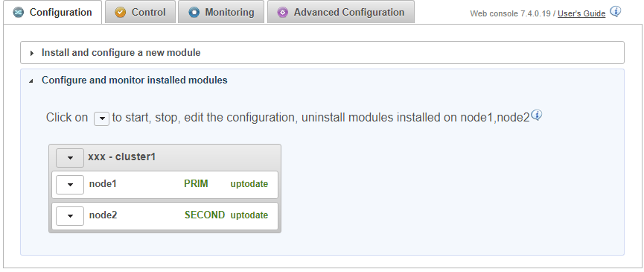Click the Configuration tab icon

point(19,13)
